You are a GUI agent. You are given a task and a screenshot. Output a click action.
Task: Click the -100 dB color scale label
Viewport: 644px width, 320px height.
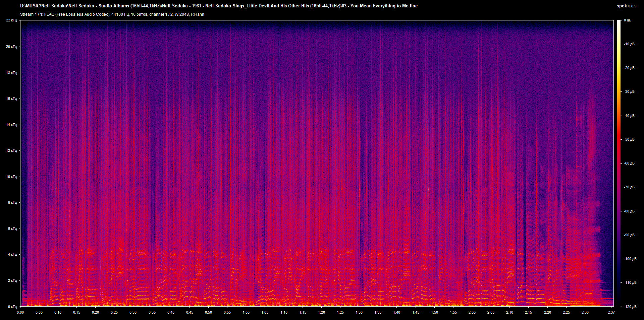(630, 259)
